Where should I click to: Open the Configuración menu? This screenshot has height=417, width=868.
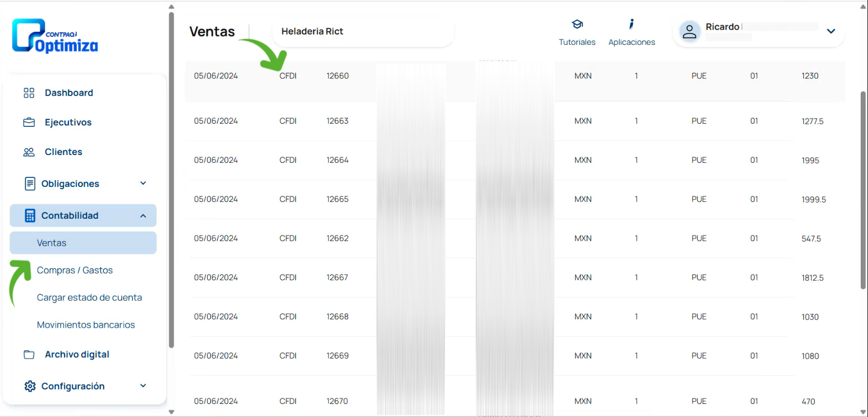pyautogui.click(x=73, y=386)
